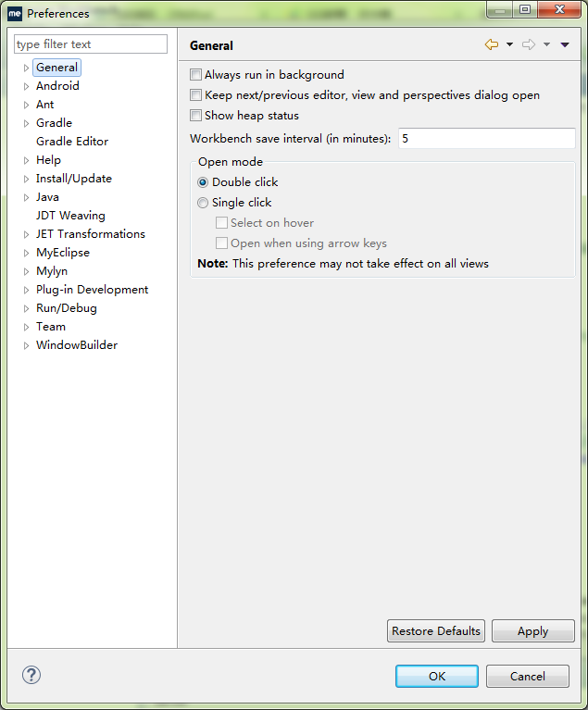
Task: Click the MyEclipse icon in title bar
Action: click(15, 14)
